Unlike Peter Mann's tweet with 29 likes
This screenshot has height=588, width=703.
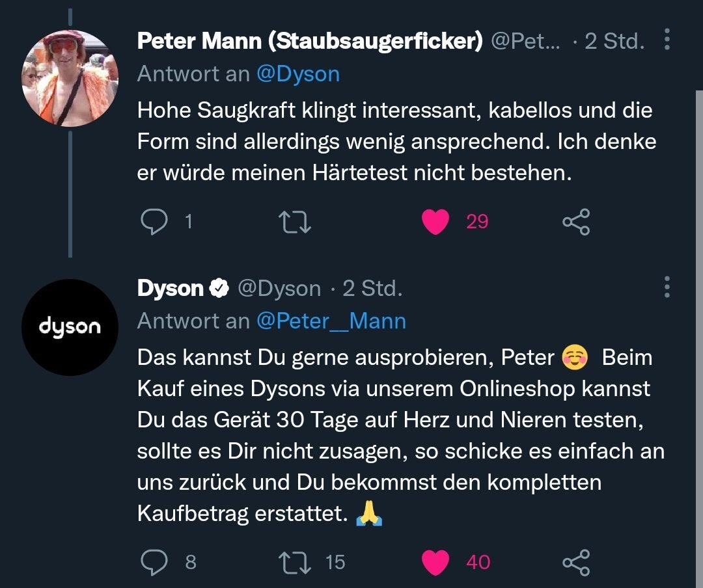coord(435,222)
